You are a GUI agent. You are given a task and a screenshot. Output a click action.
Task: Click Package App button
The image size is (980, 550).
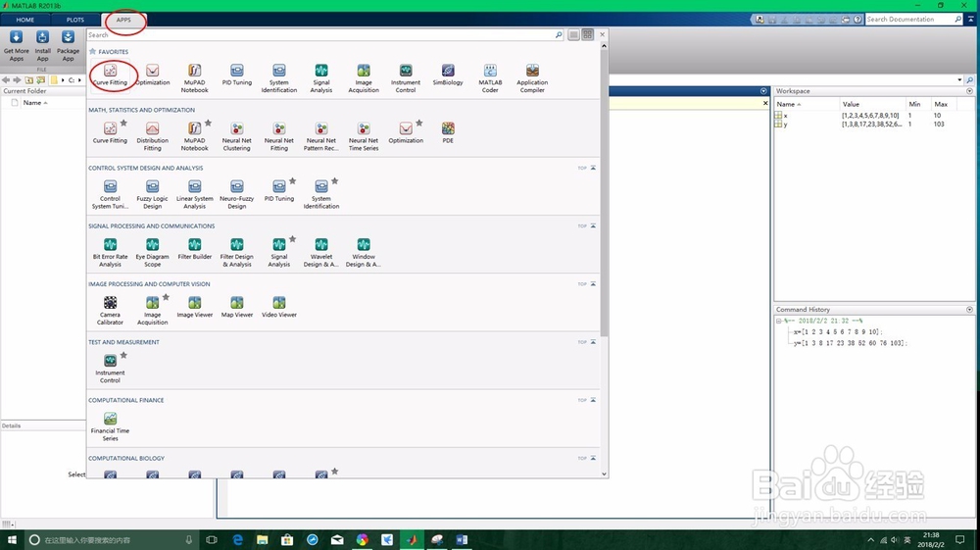(69, 46)
